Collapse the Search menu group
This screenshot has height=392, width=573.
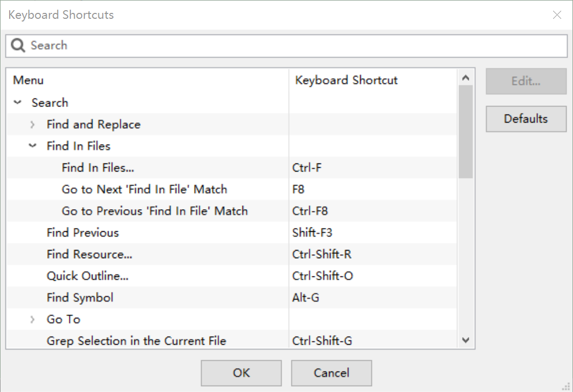coord(17,102)
